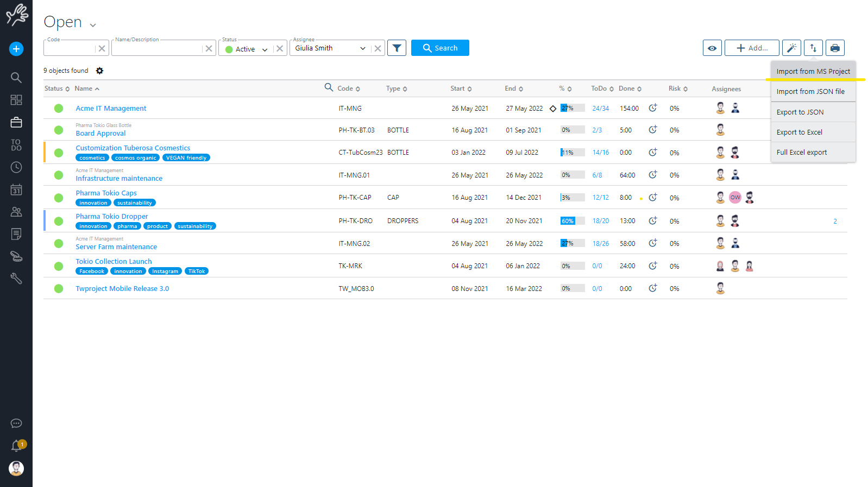This screenshot has height=487, width=868.
Task: Click into the Name/Description input field
Action: pyautogui.click(x=157, y=48)
